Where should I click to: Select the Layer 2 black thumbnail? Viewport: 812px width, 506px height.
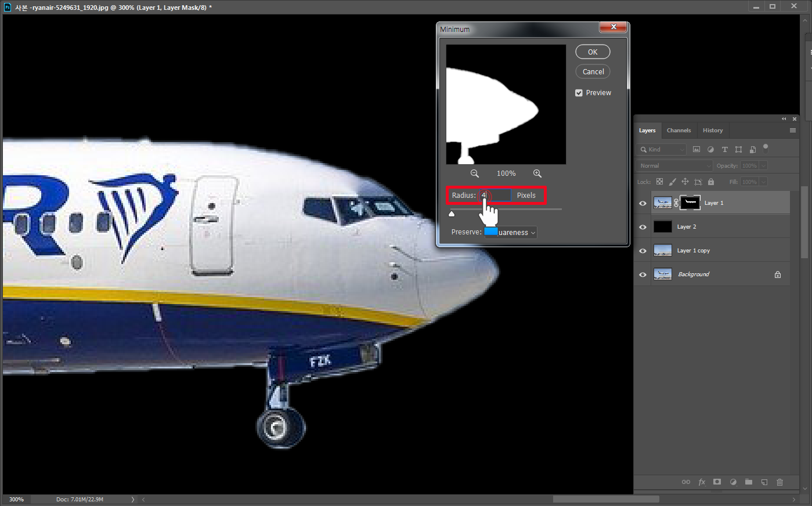click(x=663, y=227)
